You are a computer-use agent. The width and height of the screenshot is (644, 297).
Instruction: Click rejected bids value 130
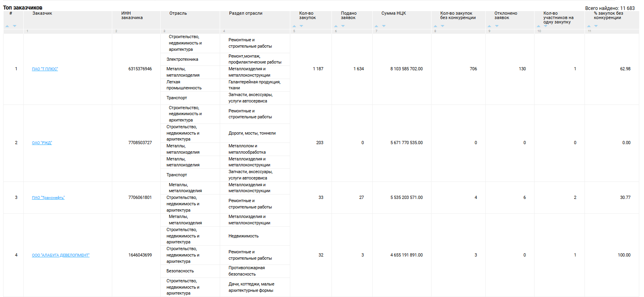(522, 69)
